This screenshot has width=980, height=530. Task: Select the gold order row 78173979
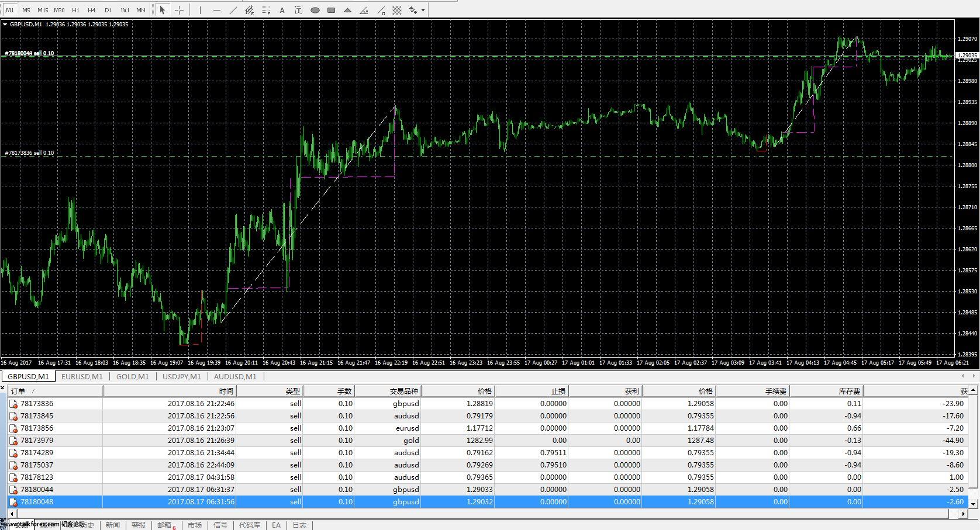pos(488,441)
